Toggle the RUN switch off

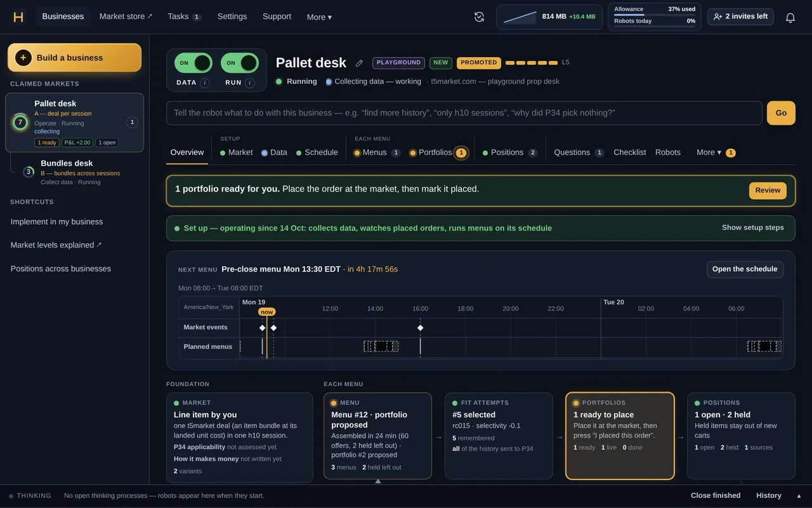tap(240, 63)
